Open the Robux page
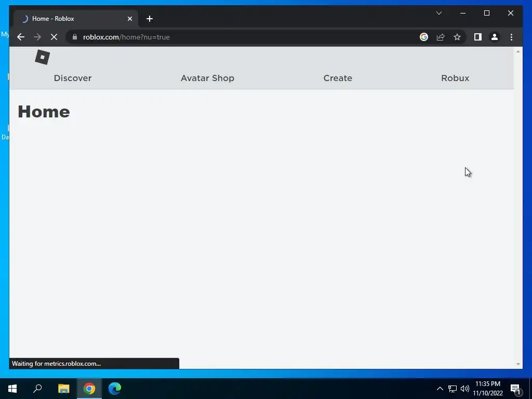 point(455,78)
